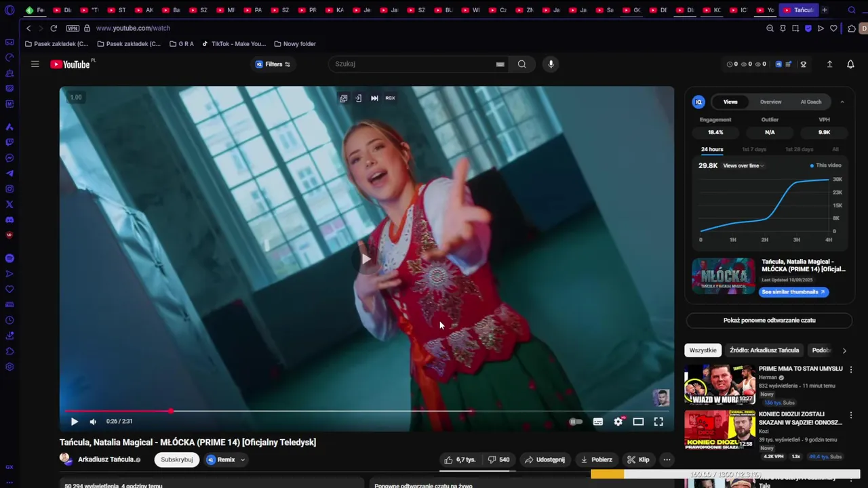Select the Overview tab in vidIQ panel
868x488 pixels.
770,102
